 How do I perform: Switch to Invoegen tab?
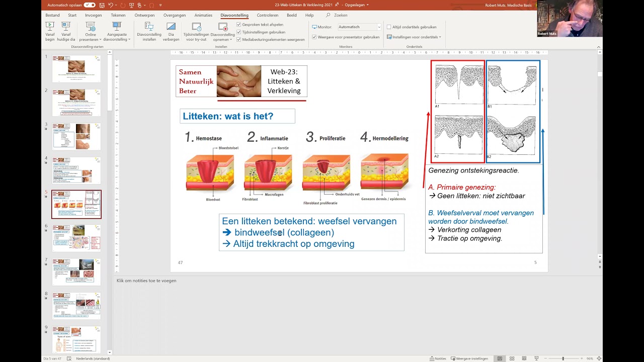pyautogui.click(x=94, y=15)
